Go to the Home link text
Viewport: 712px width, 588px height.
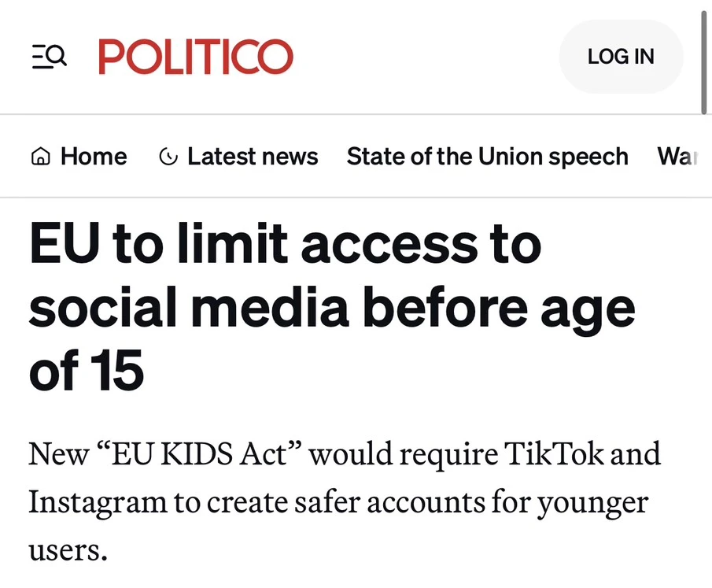click(94, 157)
